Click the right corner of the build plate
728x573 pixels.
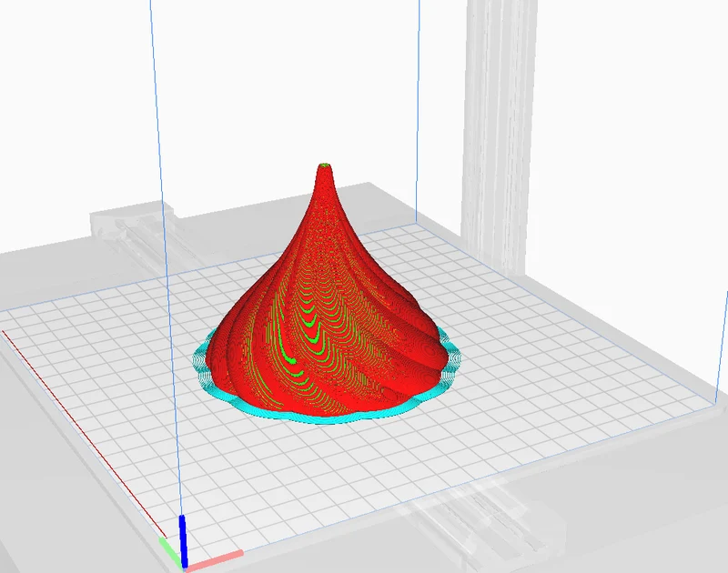coord(714,406)
